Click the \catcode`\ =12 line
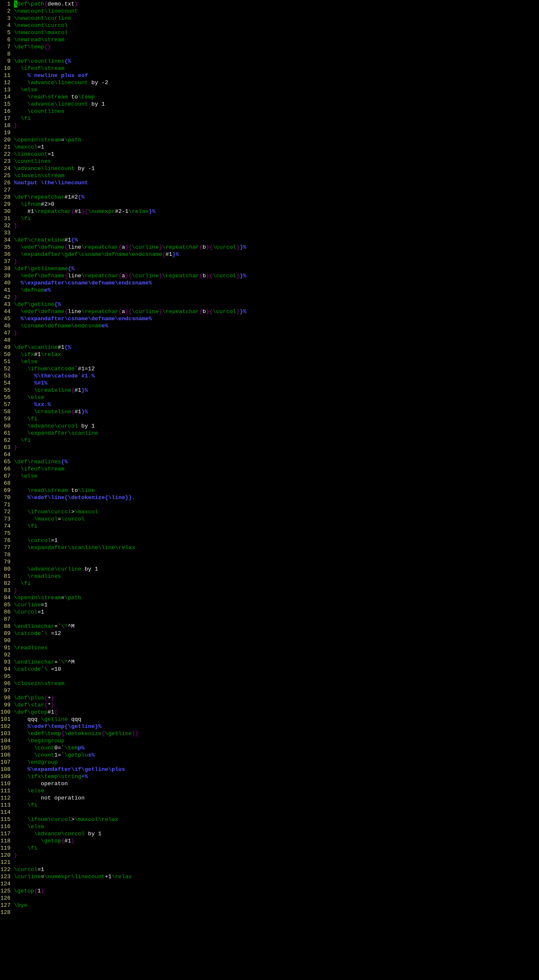This screenshot has width=539, height=980. [x=37, y=633]
